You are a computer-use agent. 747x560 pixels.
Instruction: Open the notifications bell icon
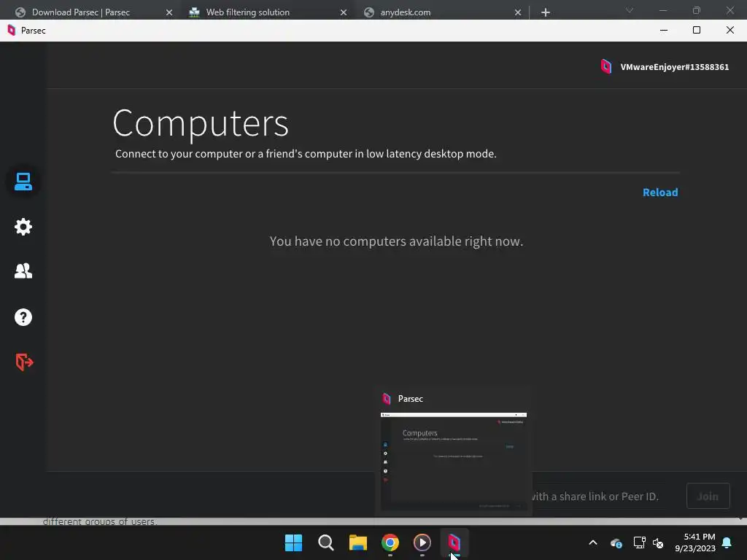click(x=727, y=542)
